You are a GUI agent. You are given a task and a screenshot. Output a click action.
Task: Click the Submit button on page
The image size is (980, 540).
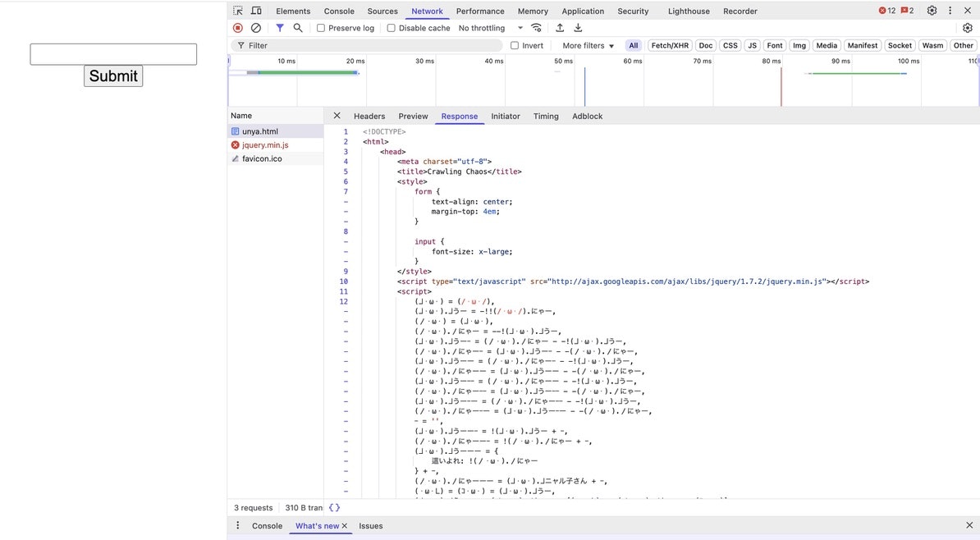click(113, 76)
